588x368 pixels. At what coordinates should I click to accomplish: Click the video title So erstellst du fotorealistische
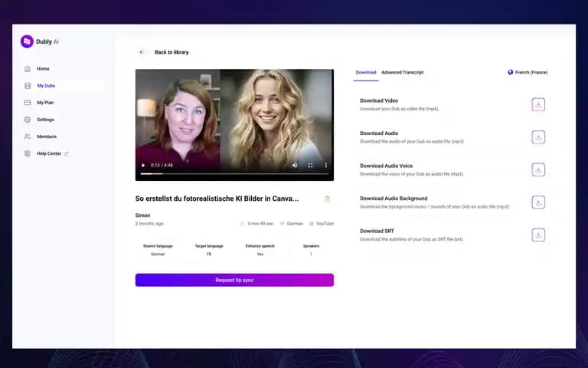pyautogui.click(x=217, y=199)
